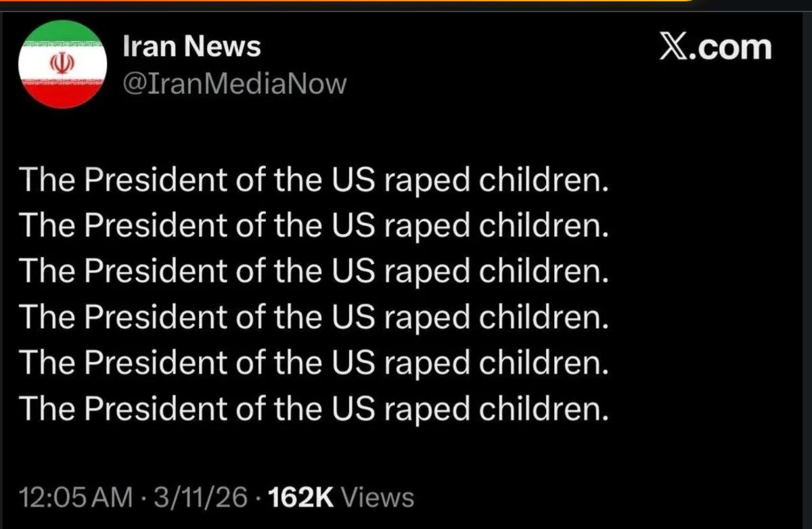Click the second line of the post text
This screenshot has height=529, width=812.
(314, 225)
